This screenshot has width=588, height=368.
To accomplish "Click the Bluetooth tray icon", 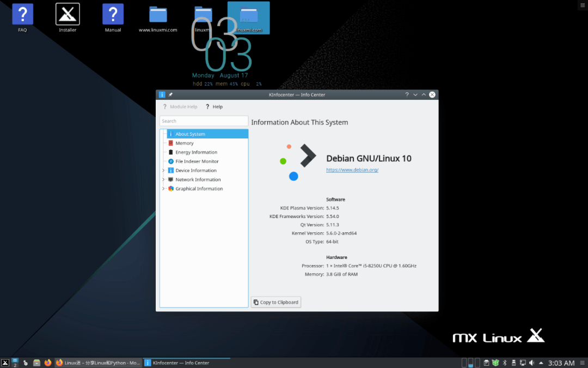I will click(x=505, y=363).
